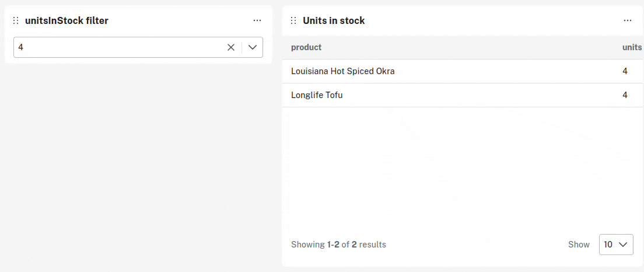Grab the unitsInStock filter panel drag handle
Viewport: 644px width, 272px height.
[16, 20]
